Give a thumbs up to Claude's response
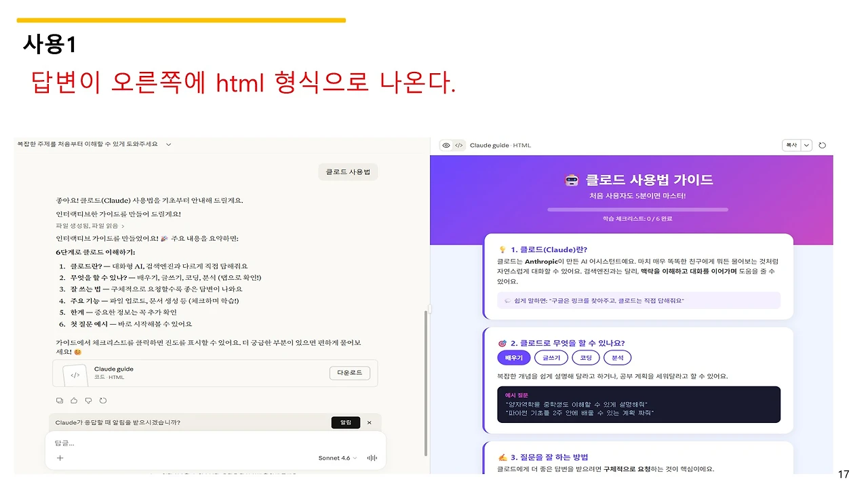 74,400
